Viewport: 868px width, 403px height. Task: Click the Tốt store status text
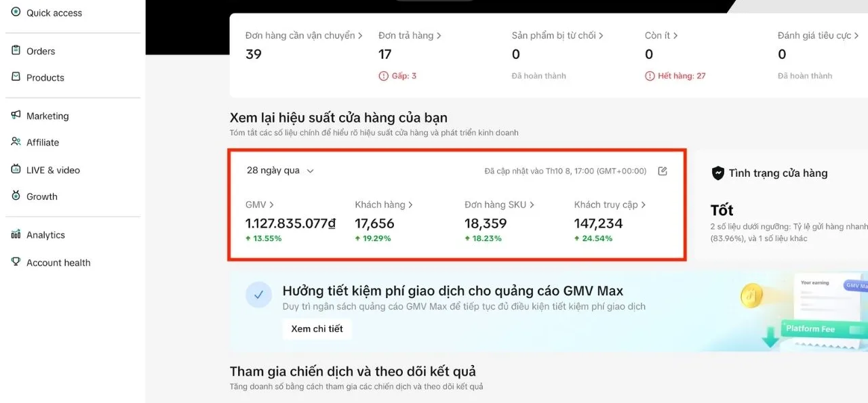click(x=722, y=210)
